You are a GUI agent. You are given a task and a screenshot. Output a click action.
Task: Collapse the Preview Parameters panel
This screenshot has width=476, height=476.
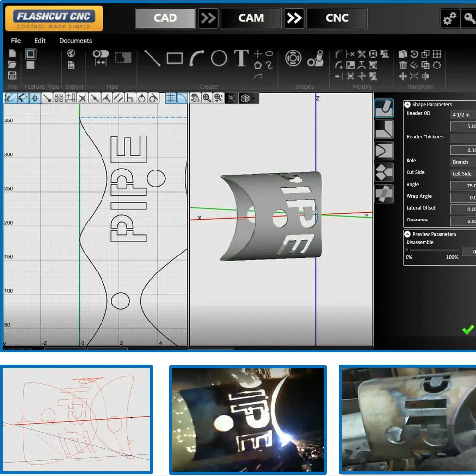click(406, 234)
